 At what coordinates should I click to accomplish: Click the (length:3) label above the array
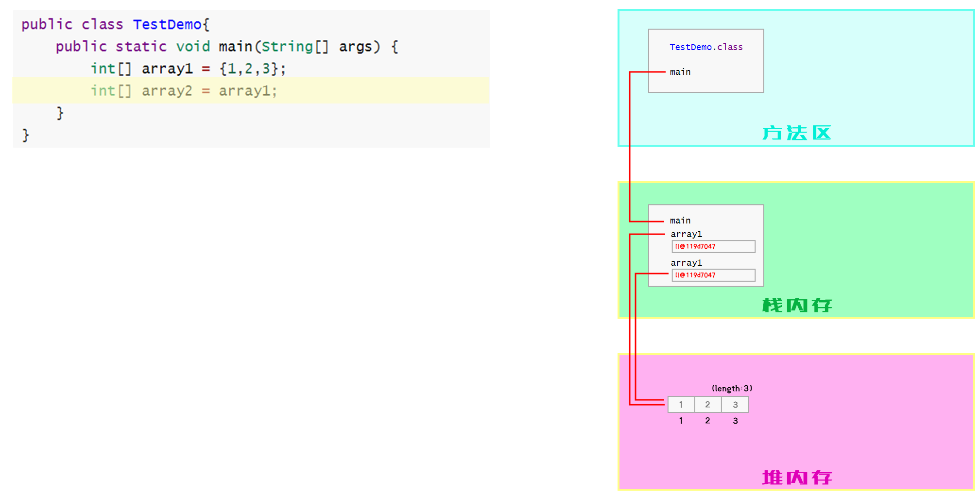pyautogui.click(x=731, y=388)
